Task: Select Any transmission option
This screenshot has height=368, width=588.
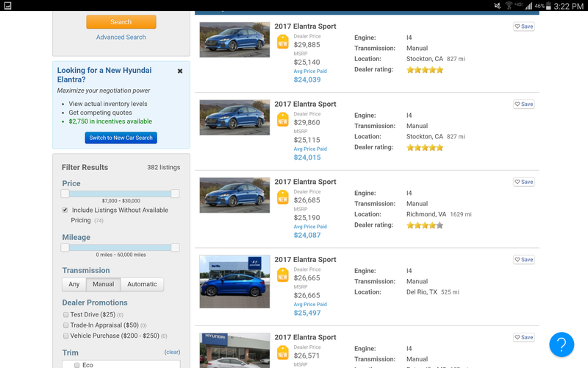Action: pos(74,284)
